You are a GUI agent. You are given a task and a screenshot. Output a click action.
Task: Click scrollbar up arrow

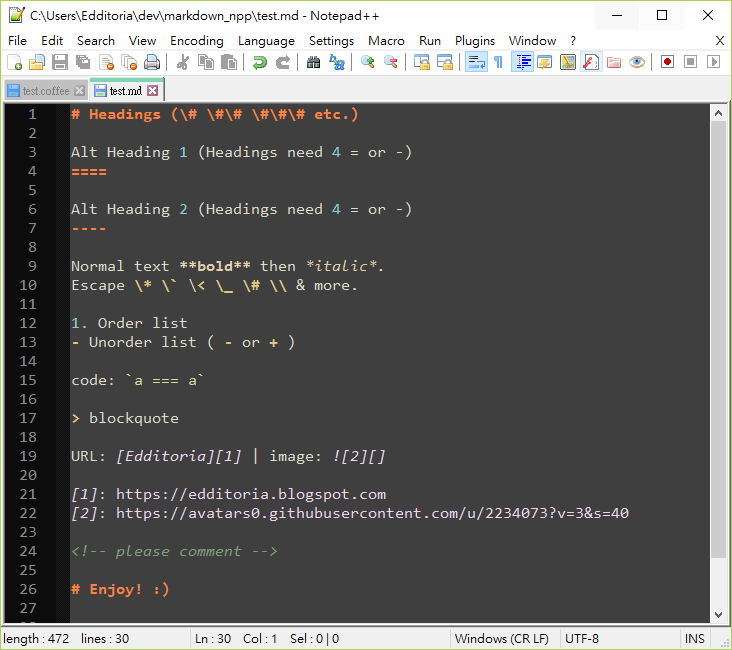(x=718, y=113)
